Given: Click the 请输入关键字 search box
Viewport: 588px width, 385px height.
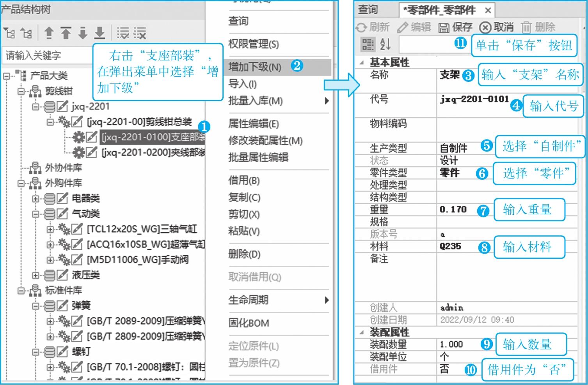Looking at the screenshot, I should (x=47, y=55).
